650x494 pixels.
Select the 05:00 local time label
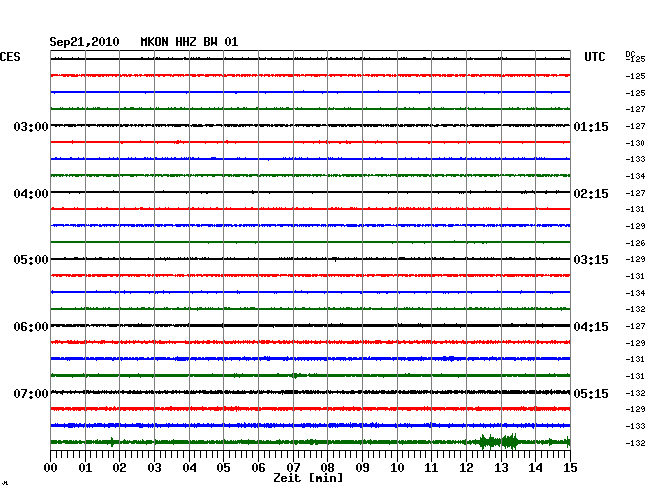(31, 260)
